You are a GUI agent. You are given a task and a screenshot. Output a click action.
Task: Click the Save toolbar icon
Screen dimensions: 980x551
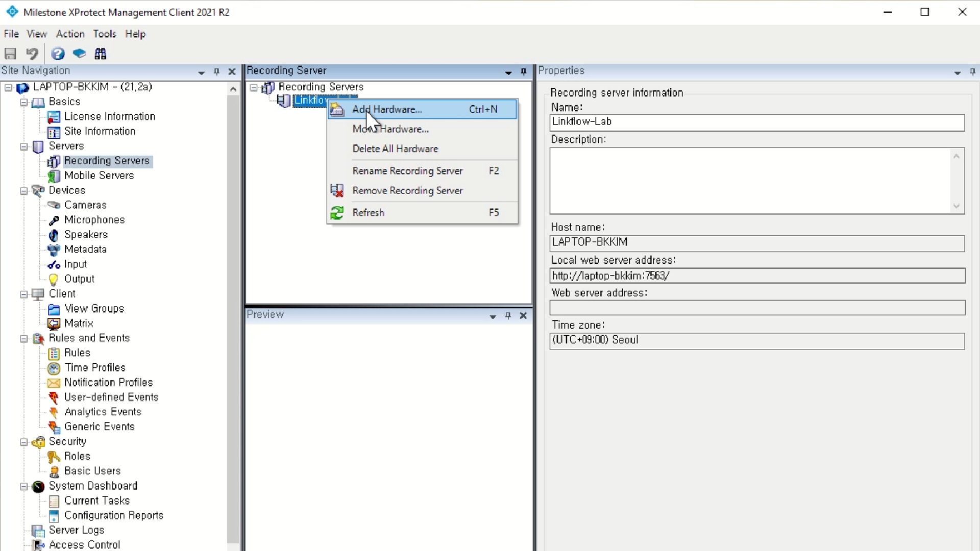(10, 54)
